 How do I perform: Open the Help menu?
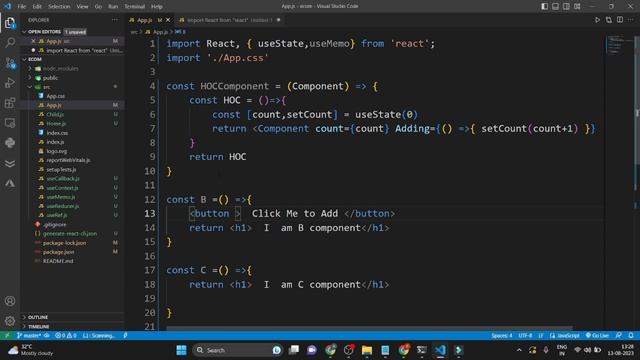point(157,7)
